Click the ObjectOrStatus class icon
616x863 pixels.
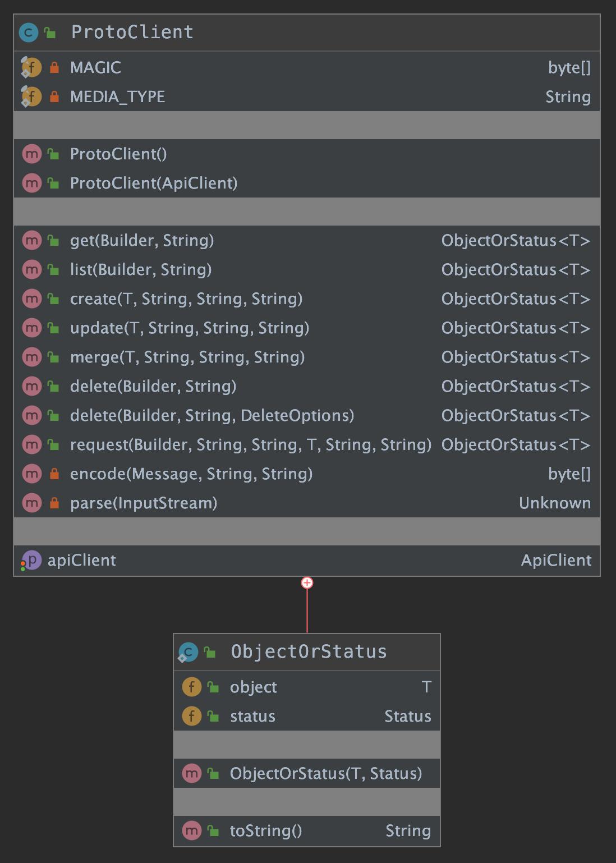[x=188, y=652]
